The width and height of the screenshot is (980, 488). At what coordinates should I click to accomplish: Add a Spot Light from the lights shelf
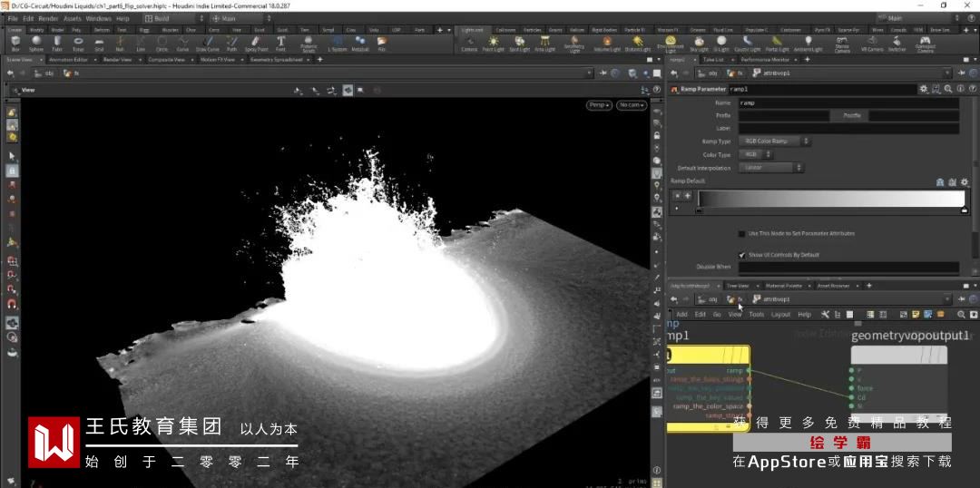518,43
